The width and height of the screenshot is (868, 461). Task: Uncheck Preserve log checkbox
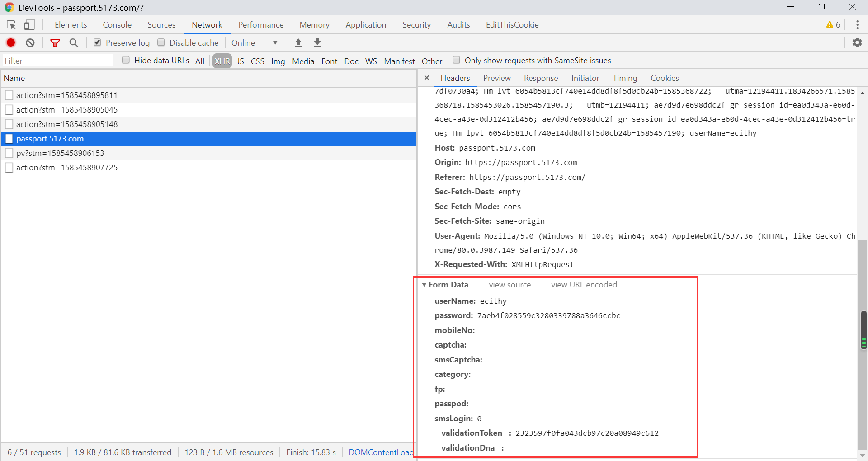tap(97, 42)
